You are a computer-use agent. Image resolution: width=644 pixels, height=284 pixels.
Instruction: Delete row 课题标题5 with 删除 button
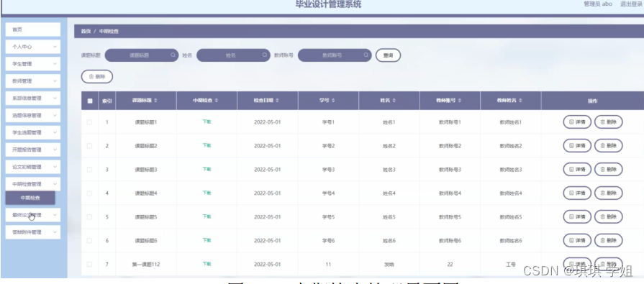pos(609,216)
